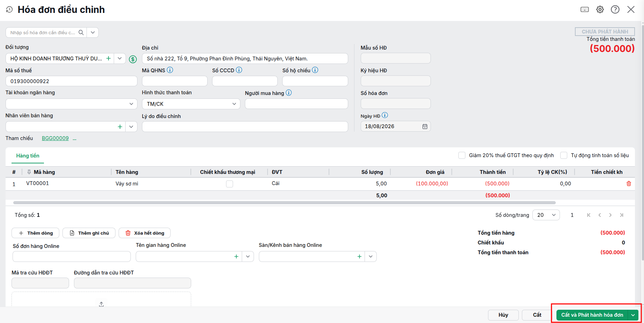Click Hủy button

pyautogui.click(x=503, y=315)
